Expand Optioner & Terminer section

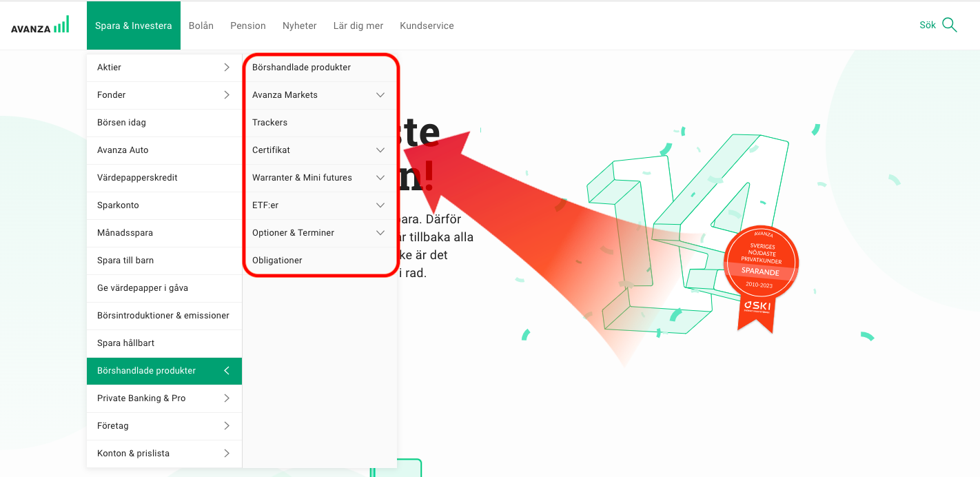380,233
